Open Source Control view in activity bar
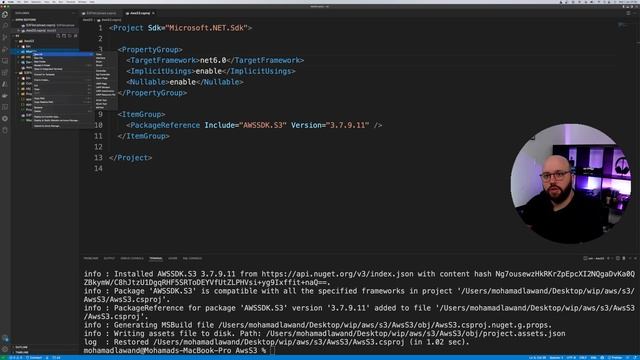This screenshot has width=640, height=360. click(5, 37)
